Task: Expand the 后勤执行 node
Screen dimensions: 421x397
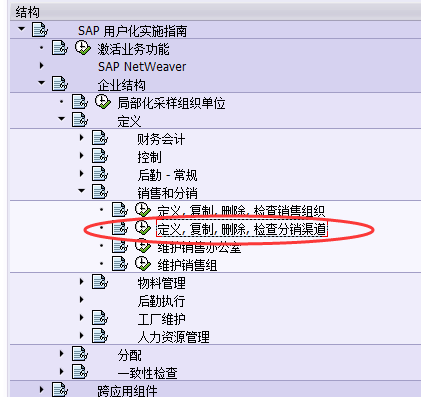Action: 81,300
